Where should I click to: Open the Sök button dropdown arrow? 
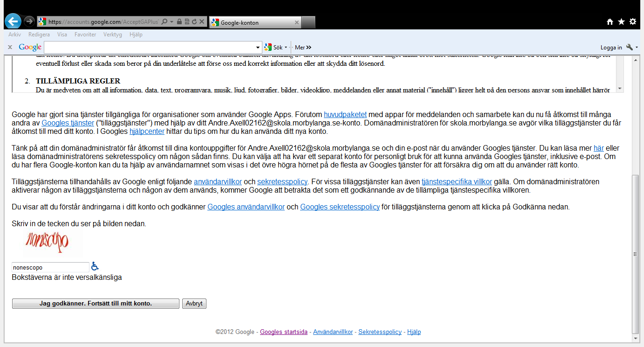(x=286, y=48)
